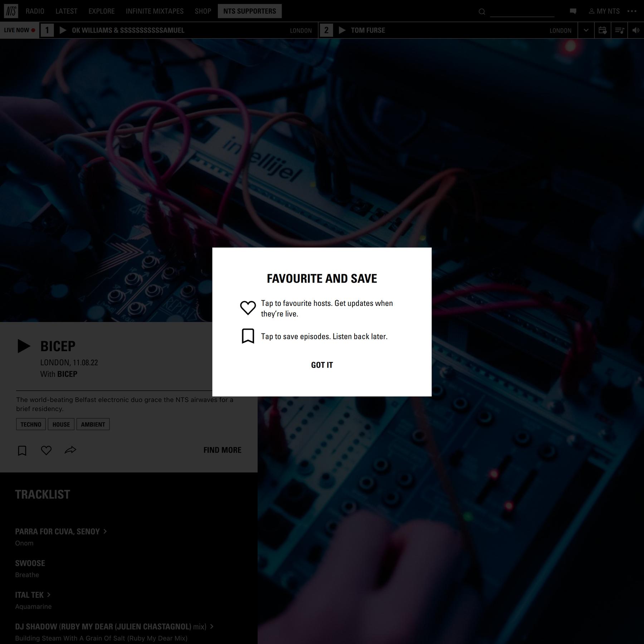Click the 'Breathe' track title
Image resolution: width=644 pixels, height=644 pixels.
(27, 575)
